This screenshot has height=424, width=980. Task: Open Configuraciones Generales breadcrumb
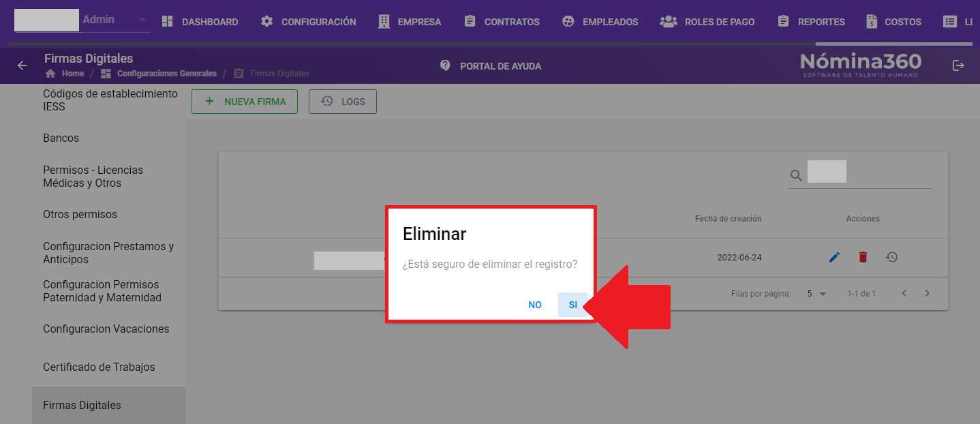click(167, 74)
